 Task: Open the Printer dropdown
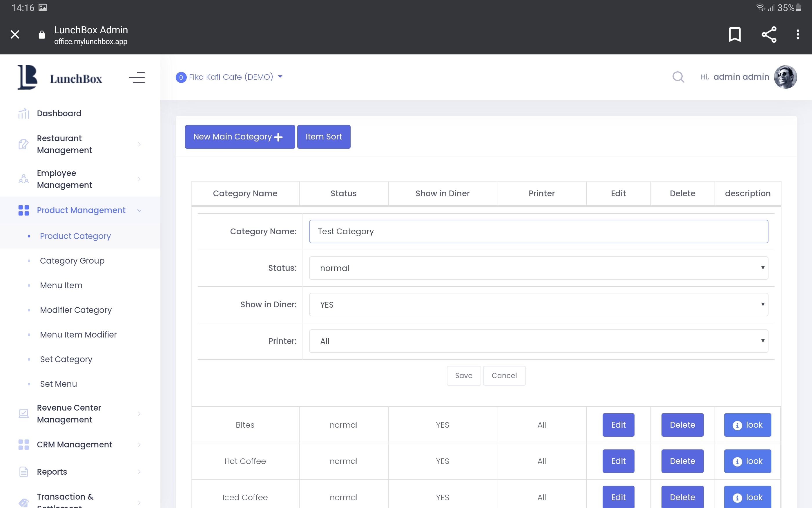[538, 341]
